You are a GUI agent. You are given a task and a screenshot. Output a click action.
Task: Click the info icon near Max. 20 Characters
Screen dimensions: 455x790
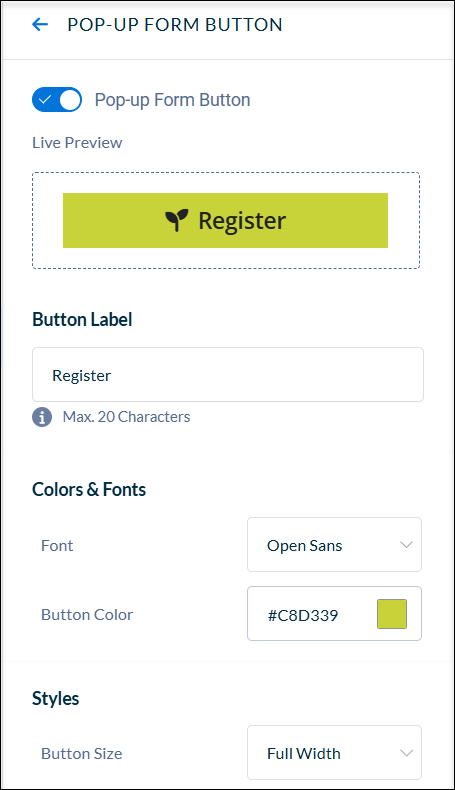coord(42,417)
